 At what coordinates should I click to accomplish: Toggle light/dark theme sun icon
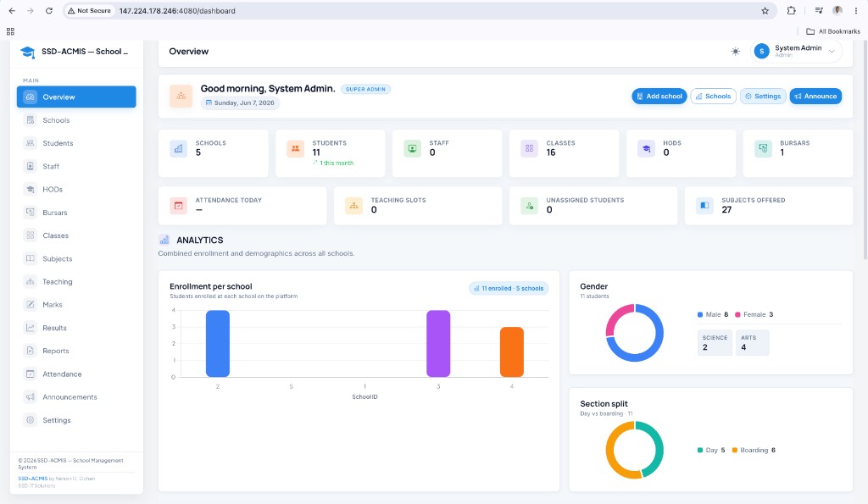pos(735,52)
